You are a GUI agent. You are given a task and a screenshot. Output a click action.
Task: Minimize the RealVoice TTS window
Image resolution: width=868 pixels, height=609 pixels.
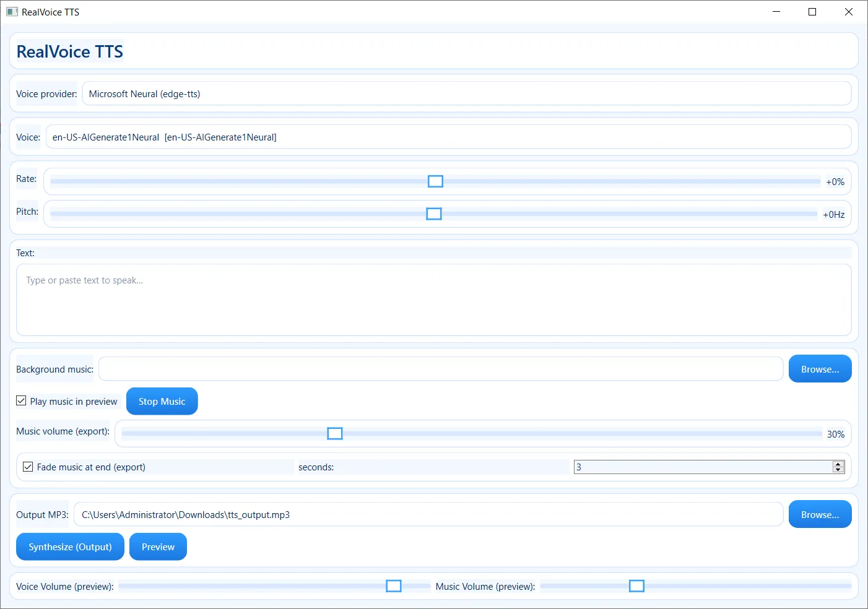776,12
